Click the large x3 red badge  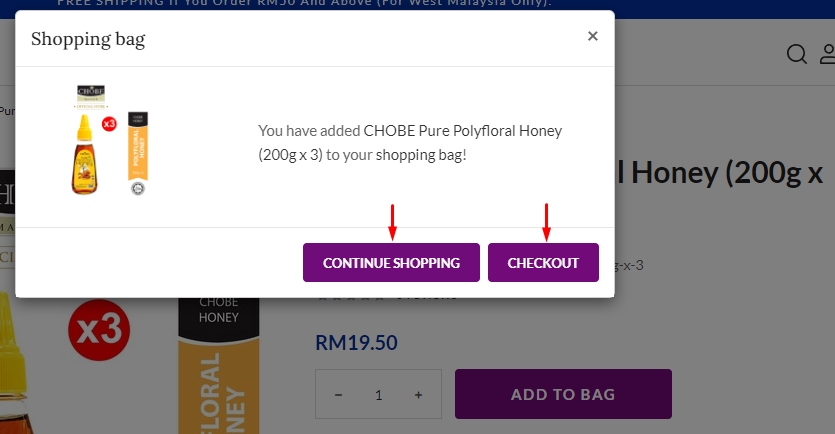[99, 330]
